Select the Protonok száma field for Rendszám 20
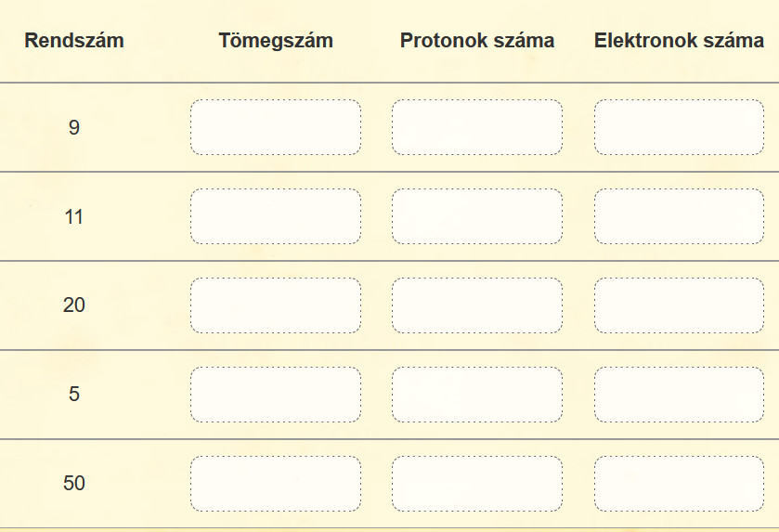The height and width of the screenshot is (532, 779). [477, 305]
